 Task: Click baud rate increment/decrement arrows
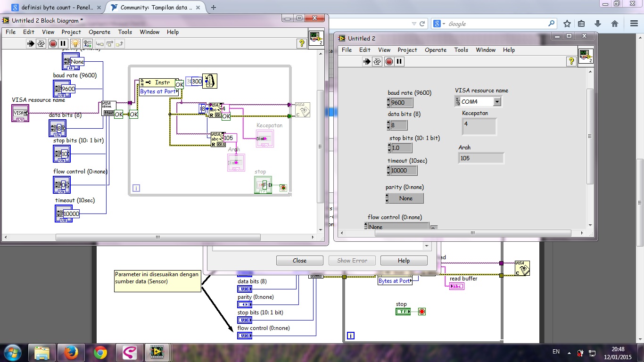coord(388,103)
